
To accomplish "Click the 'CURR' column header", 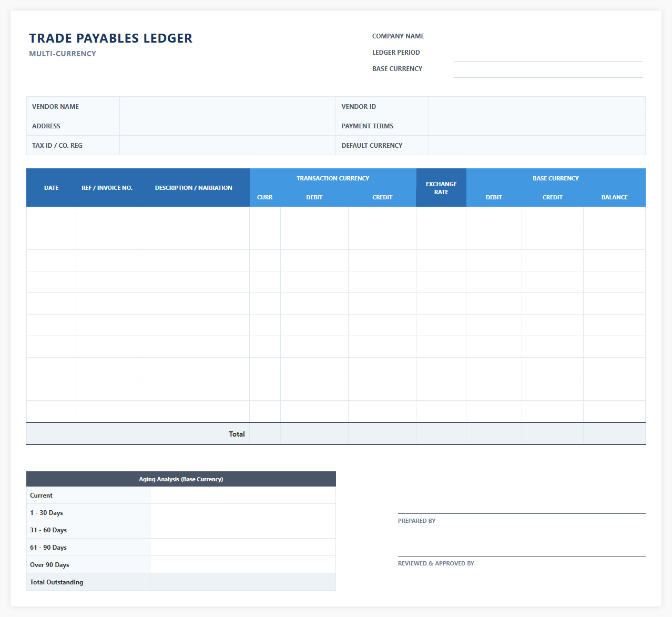I will [x=265, y=197].
